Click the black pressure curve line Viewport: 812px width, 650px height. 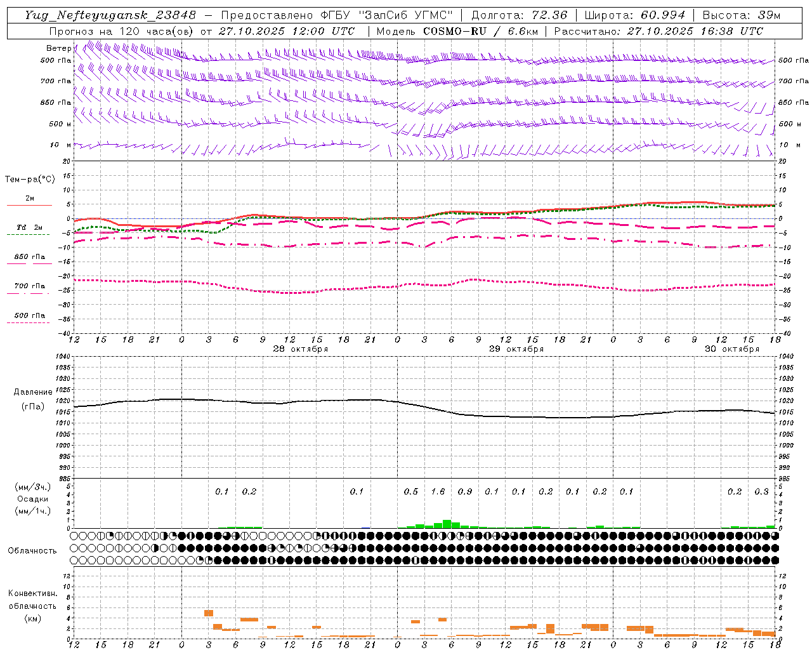click(424, 406)
